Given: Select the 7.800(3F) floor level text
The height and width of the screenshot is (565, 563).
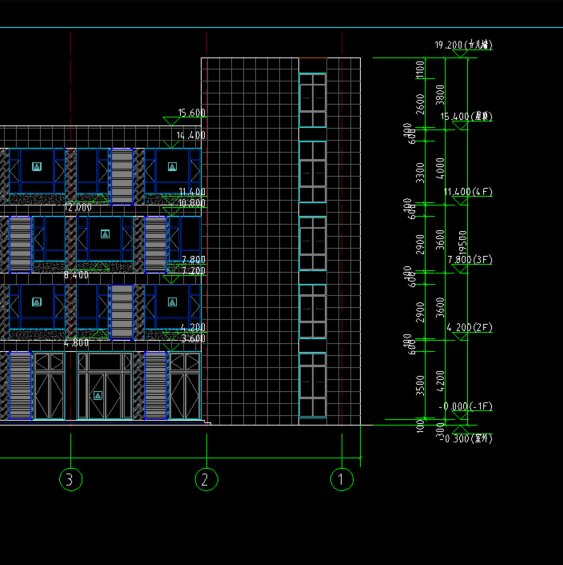Looking at the screenshot, I should pyautogui.click(x=470, y=259).
